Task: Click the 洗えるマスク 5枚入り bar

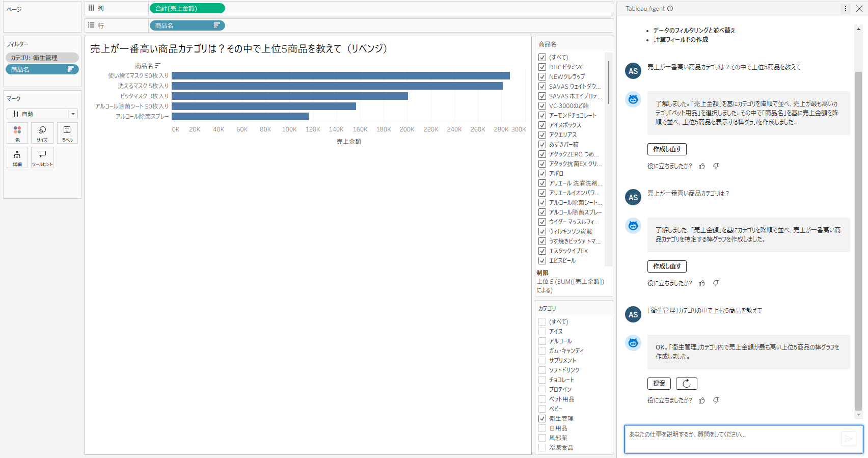Action: pos(337,86)
